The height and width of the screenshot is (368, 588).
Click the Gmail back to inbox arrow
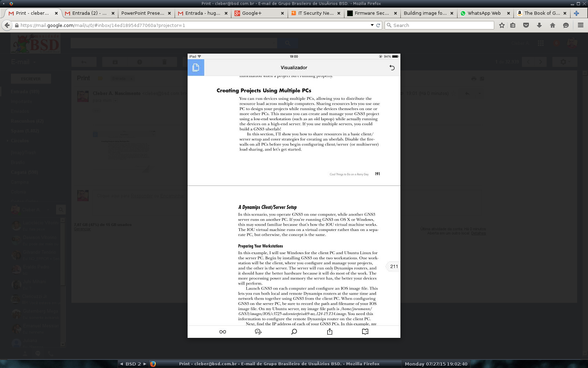tap(84, 62)
